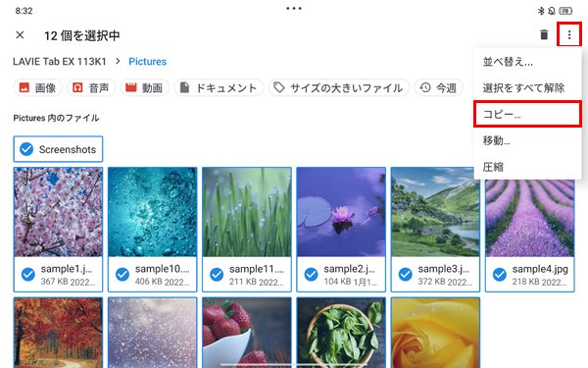
Task: Open Pictures breadcrumb folder
Action: (147, 61)
